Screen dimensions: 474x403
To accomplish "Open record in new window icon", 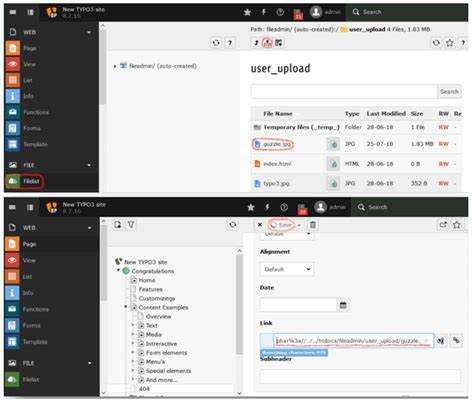I will [443, 225].
